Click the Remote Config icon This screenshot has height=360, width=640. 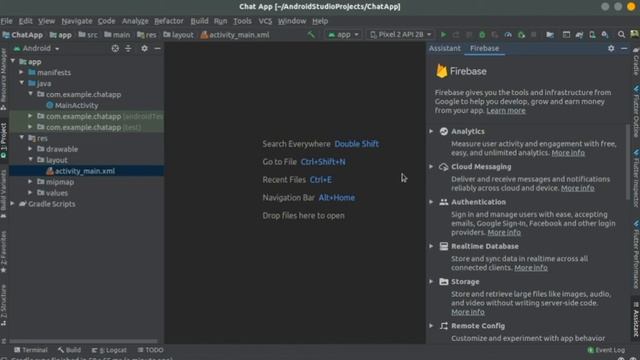[444, 326]
